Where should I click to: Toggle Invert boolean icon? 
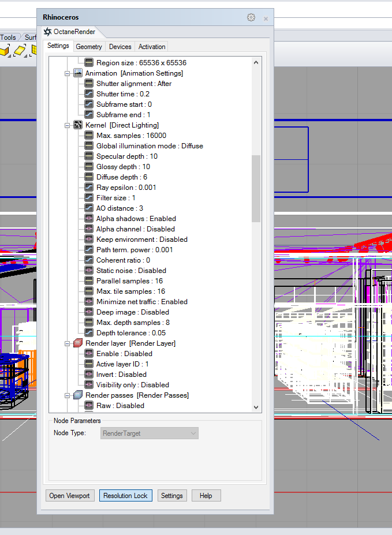coord(89,374)
